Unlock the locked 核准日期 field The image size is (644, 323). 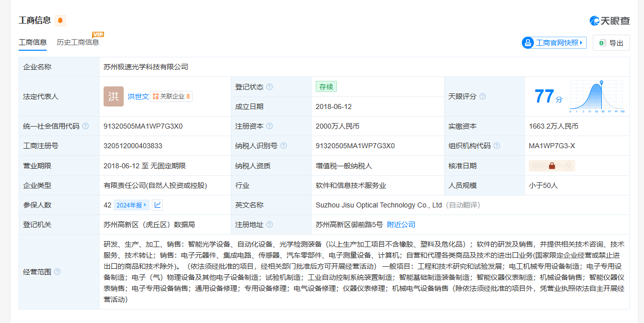(x=551, y=166)
